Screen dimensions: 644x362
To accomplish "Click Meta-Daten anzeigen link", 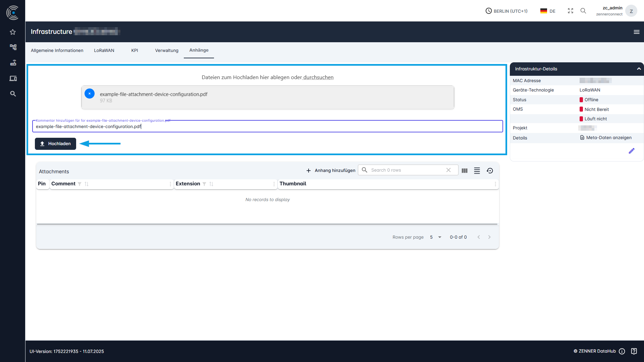I will pyautogui.click(x=608, y=138).
